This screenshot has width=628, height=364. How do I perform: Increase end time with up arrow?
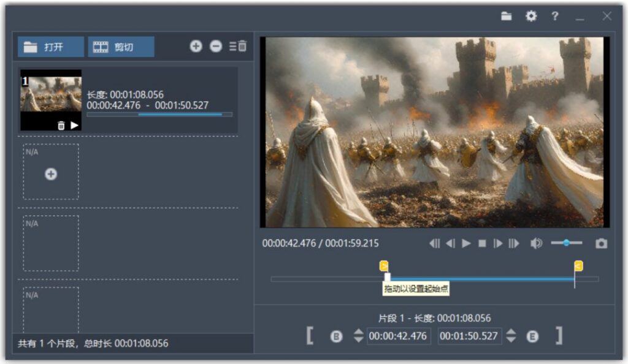(x=511, y=332)
